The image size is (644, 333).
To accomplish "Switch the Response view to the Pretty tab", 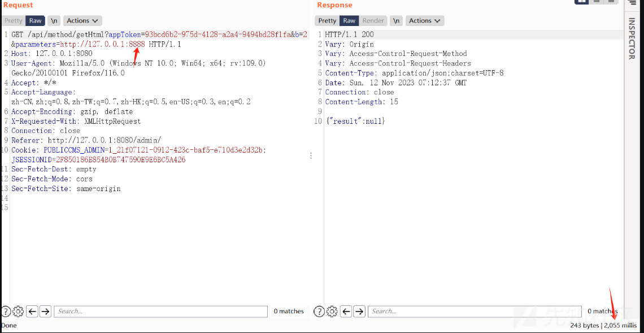I will coord(327,20).
